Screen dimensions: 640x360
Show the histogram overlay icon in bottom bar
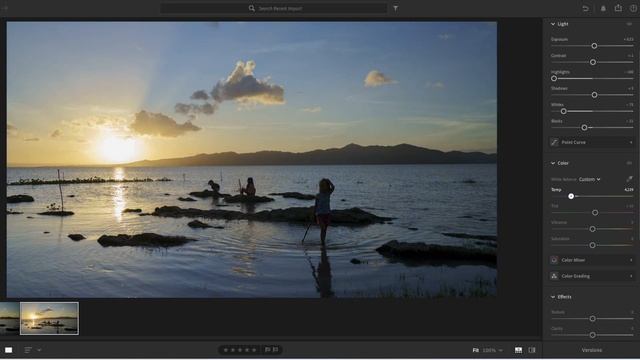tap(518, 350)
